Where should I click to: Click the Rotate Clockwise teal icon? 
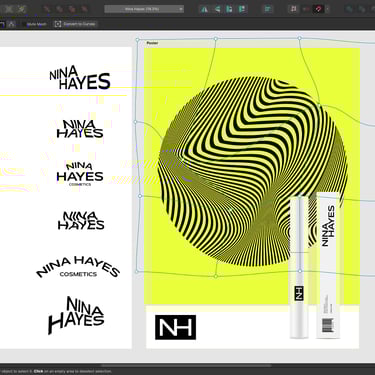click(x=242, y=9)
